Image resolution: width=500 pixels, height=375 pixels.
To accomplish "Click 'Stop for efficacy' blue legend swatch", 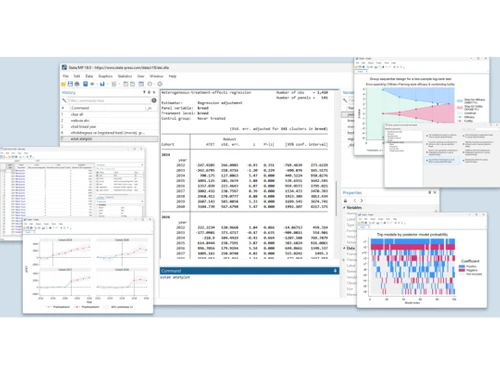I will click(460, 101).
